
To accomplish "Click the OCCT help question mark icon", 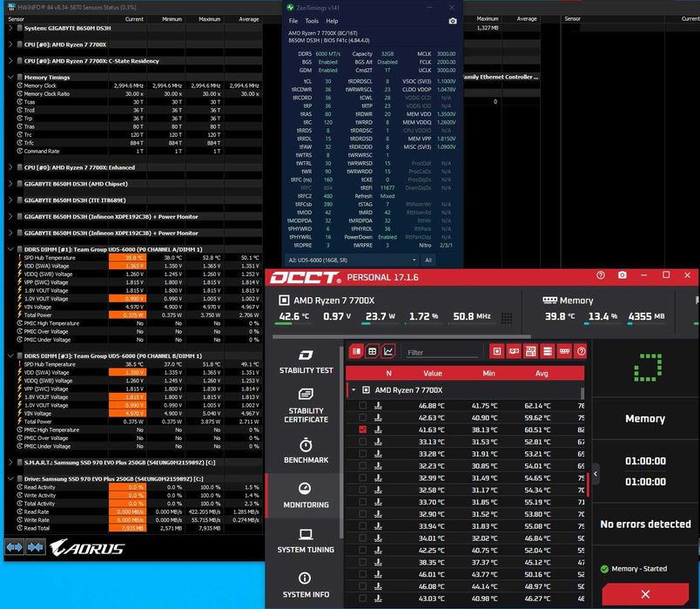I will coord(601,275).
